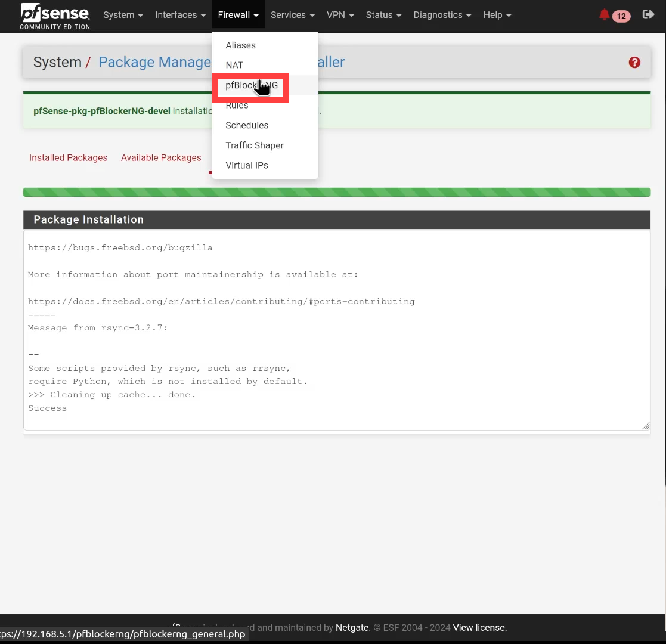666x644 pixels.
Task: Switch to Installed Packages tab
Action: pyautogui.click(x=69, y=157)
